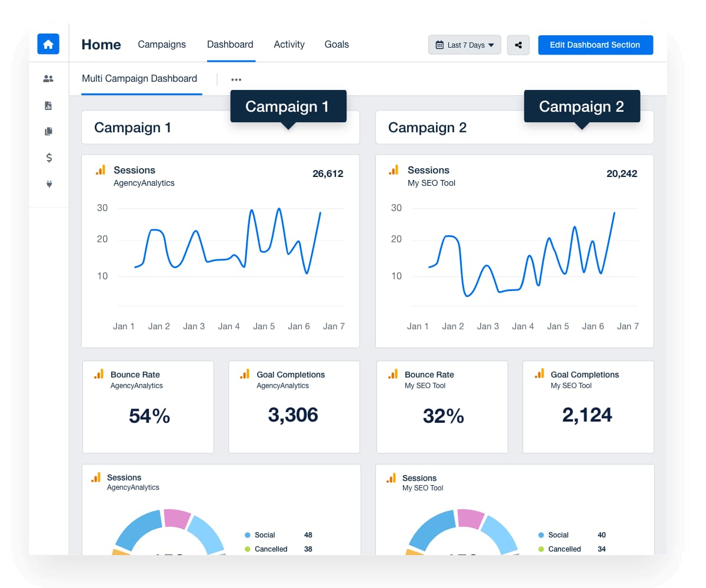Click the Campaign 1 sessions line chart
The height and width of the screenshot is (588, 706).
tap(228, 241)
